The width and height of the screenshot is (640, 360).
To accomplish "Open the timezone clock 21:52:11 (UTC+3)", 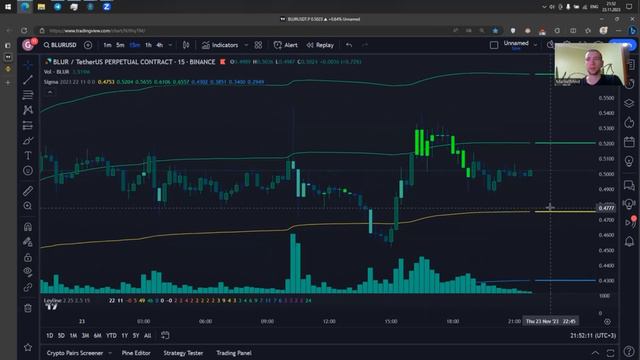I will click(x=593, y=336).
